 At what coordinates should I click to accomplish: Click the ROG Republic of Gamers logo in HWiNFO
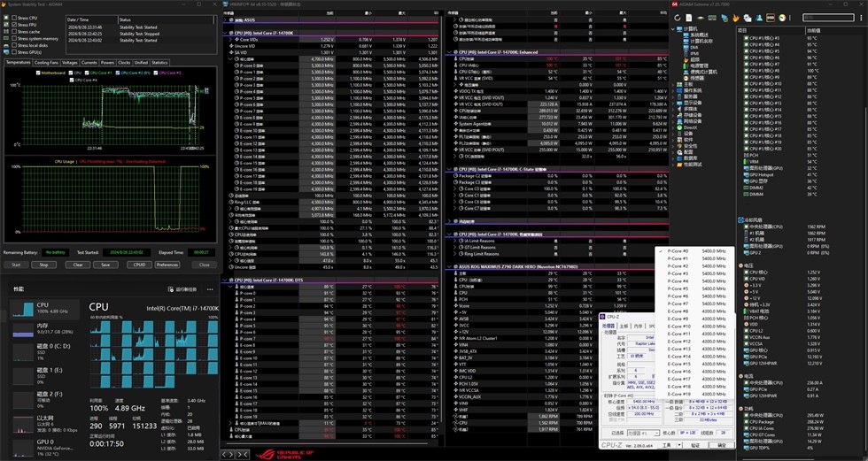coord(285,455)
